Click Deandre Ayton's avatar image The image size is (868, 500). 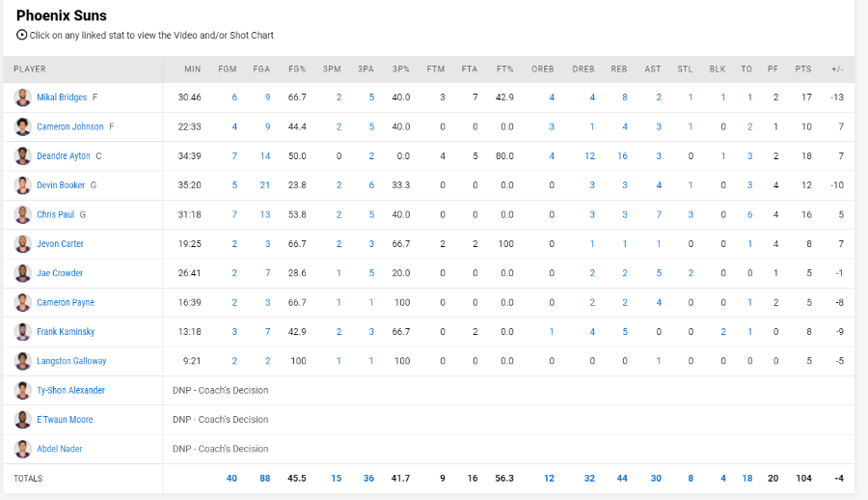23,155
